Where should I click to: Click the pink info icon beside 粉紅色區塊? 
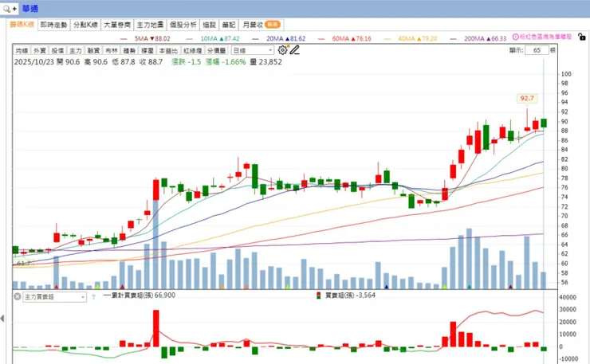(516, 37)
